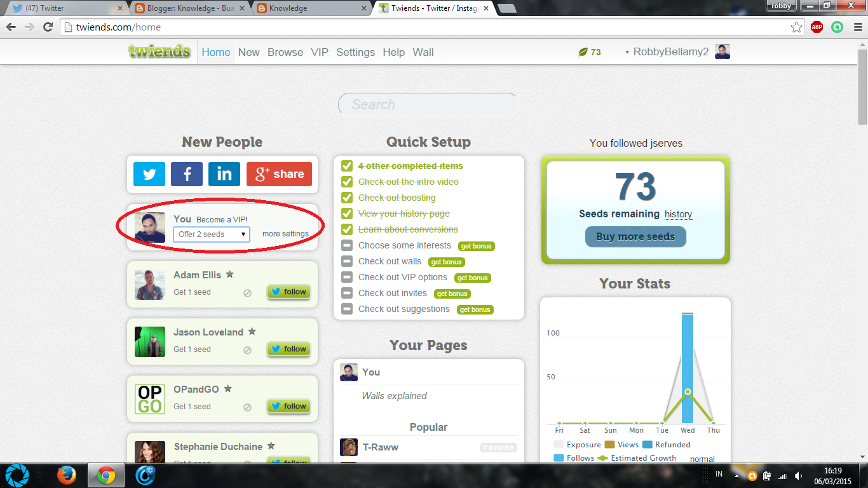Open the T-Raww popular page
The height and width of the screenshot is (488, 868).
(381, 447)
